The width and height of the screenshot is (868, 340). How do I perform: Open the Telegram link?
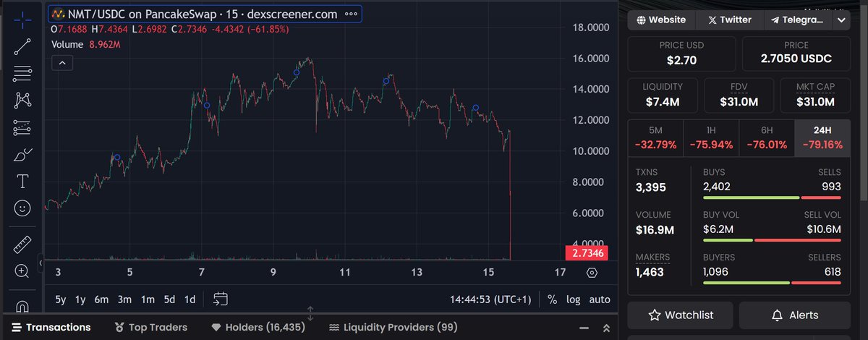pos(797,20)
